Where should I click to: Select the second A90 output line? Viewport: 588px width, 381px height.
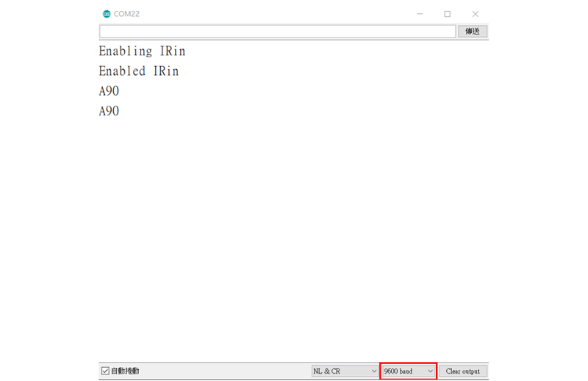click(x=109, y=111)
